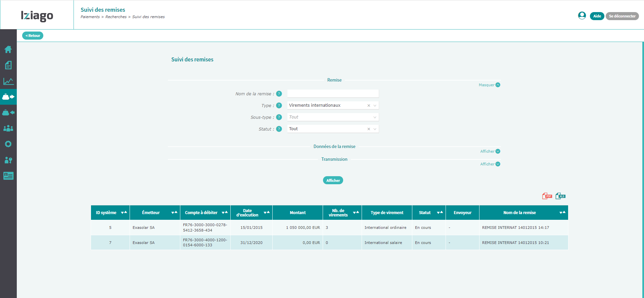Screen dimensions: 644x298
Task: Go back with the Retour button
Action: 33,36
